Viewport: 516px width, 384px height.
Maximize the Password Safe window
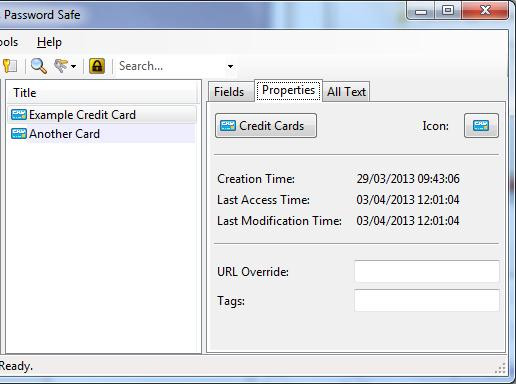[448, 11]
